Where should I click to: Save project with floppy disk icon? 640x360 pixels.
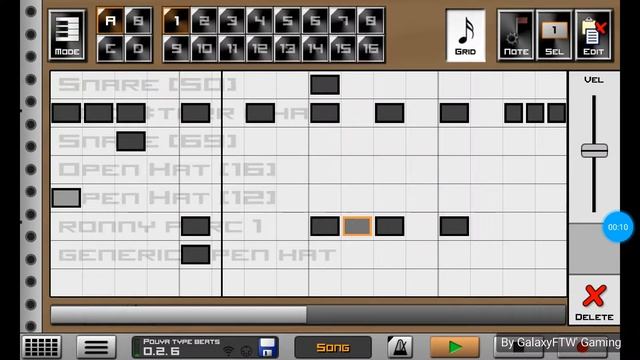pyautogui.click(x=268, y=347)
